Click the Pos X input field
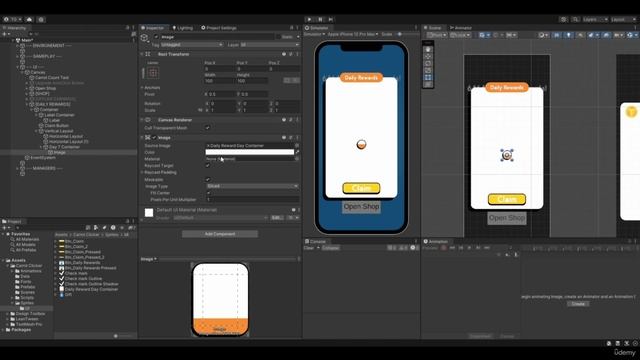 coord(220,69)
